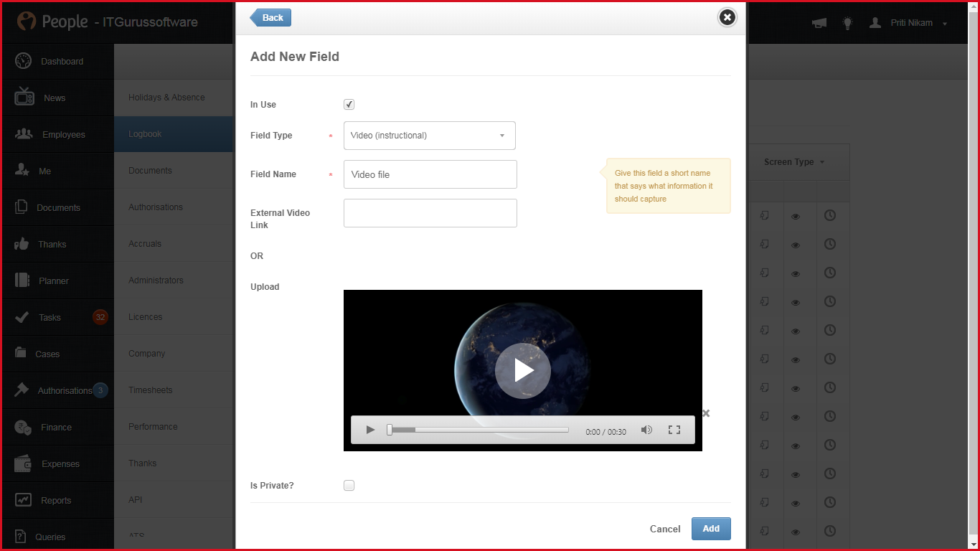
Task: Click the Cases folder icon
Action: click(22, 353)
